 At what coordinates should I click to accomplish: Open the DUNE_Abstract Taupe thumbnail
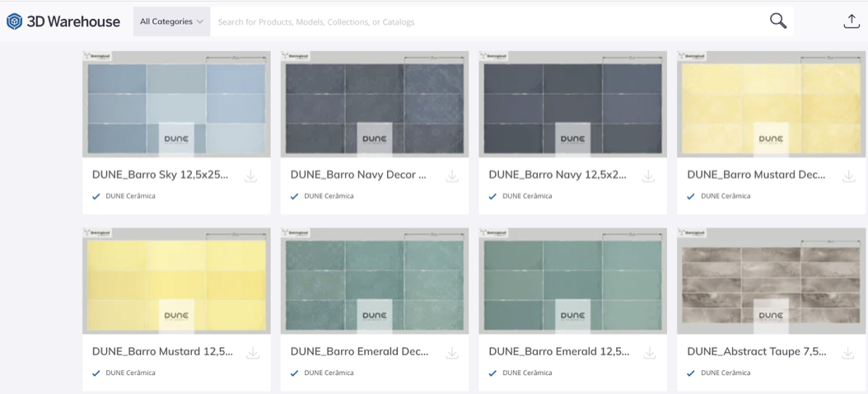[x=771, y=281]
